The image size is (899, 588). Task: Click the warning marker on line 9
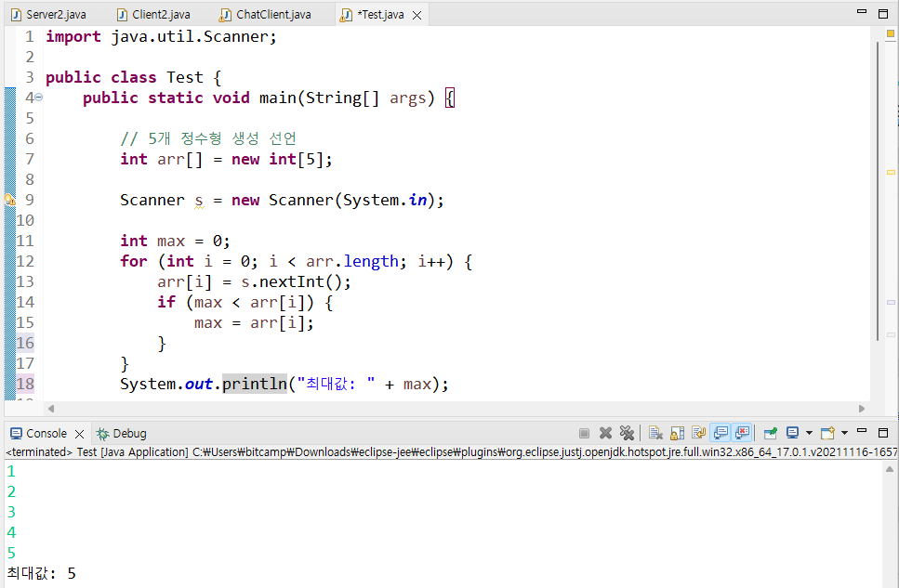click(x=9, y=200)
